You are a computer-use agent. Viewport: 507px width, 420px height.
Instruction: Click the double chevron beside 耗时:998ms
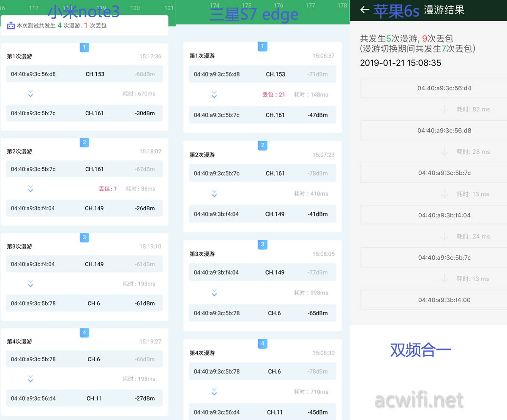[214, 293]
